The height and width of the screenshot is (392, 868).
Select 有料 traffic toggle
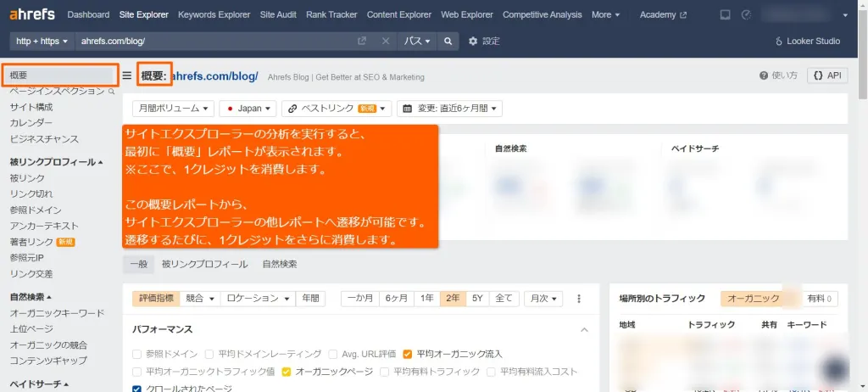pyautogui.click(x=820, y=299)
